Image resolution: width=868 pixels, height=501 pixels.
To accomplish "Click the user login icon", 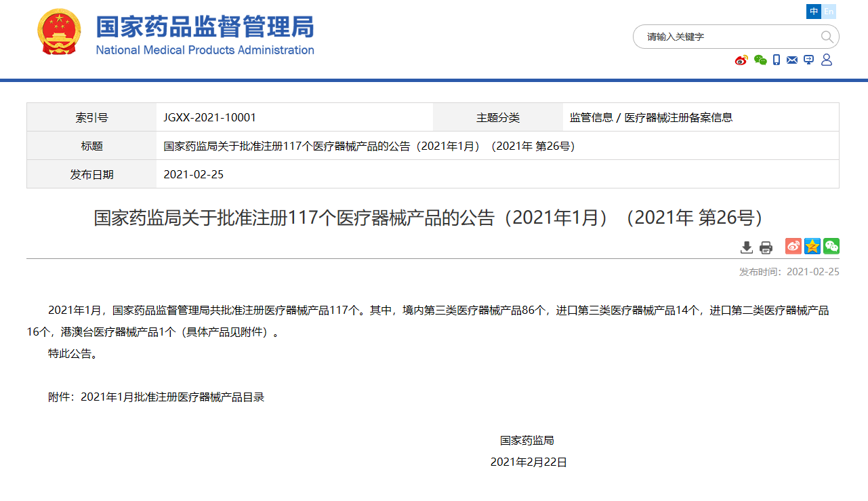I will click(x=826, y=60).
